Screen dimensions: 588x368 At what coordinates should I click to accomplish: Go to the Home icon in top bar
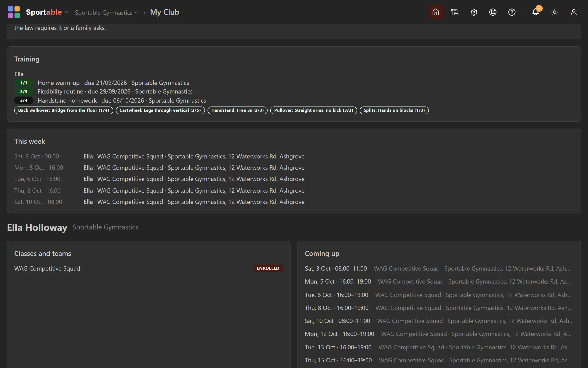[x=436, y=12]
